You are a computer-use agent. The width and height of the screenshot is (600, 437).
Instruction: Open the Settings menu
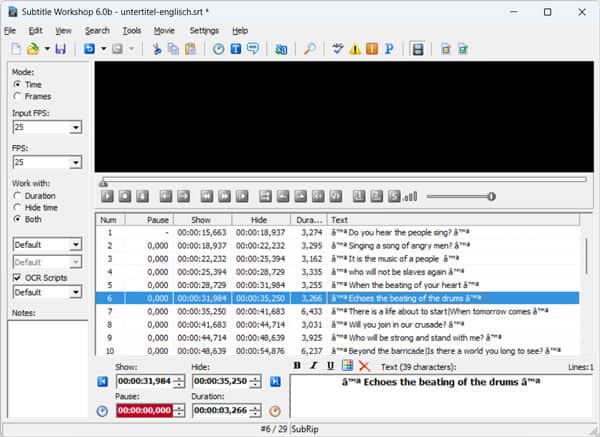204,31
